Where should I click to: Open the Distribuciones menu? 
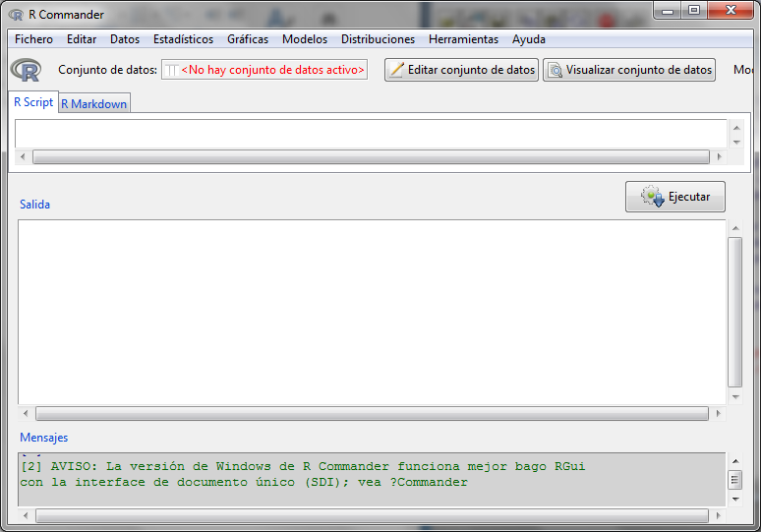point(378,39)
